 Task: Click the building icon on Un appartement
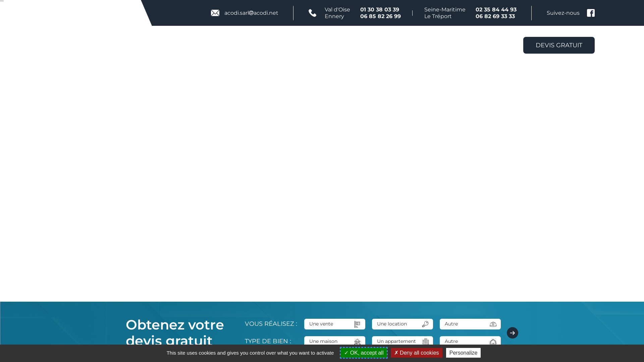pyautogui.click(x=425, y=342)
